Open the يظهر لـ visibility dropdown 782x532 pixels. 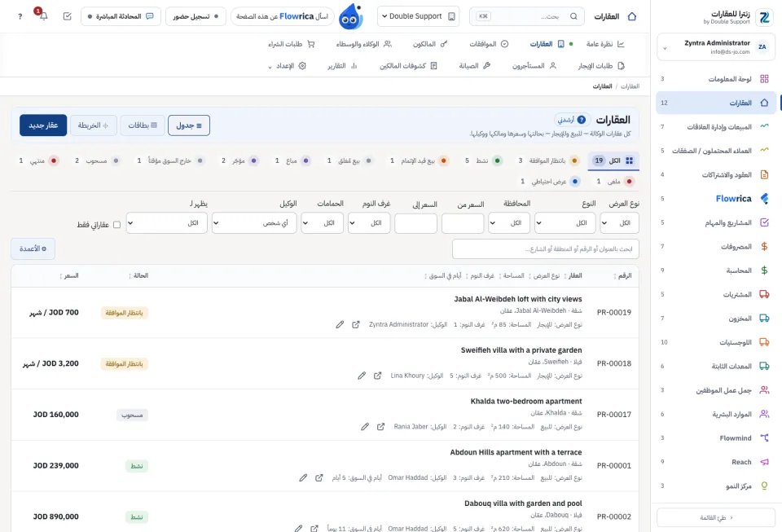coord(166,223)
